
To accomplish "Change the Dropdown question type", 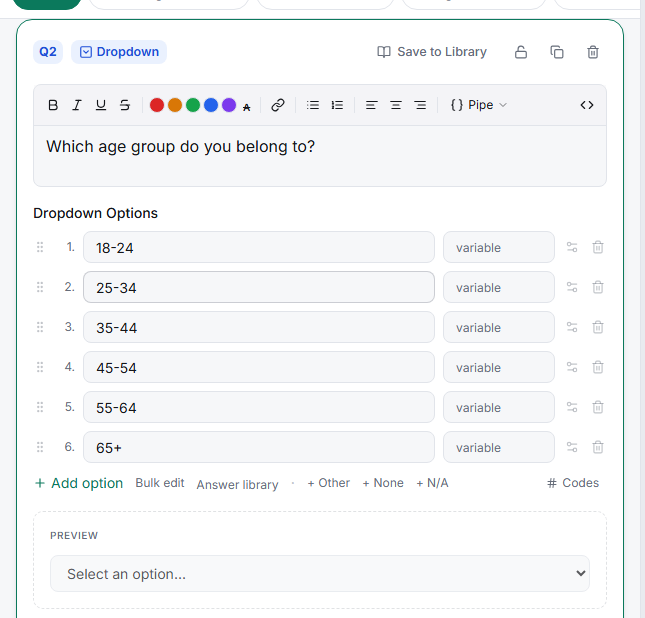I will [119, 52].
